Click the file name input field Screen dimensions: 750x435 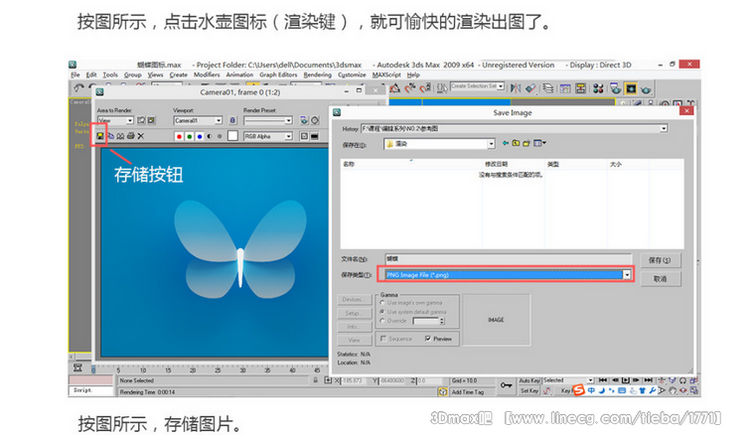(508, 258)
